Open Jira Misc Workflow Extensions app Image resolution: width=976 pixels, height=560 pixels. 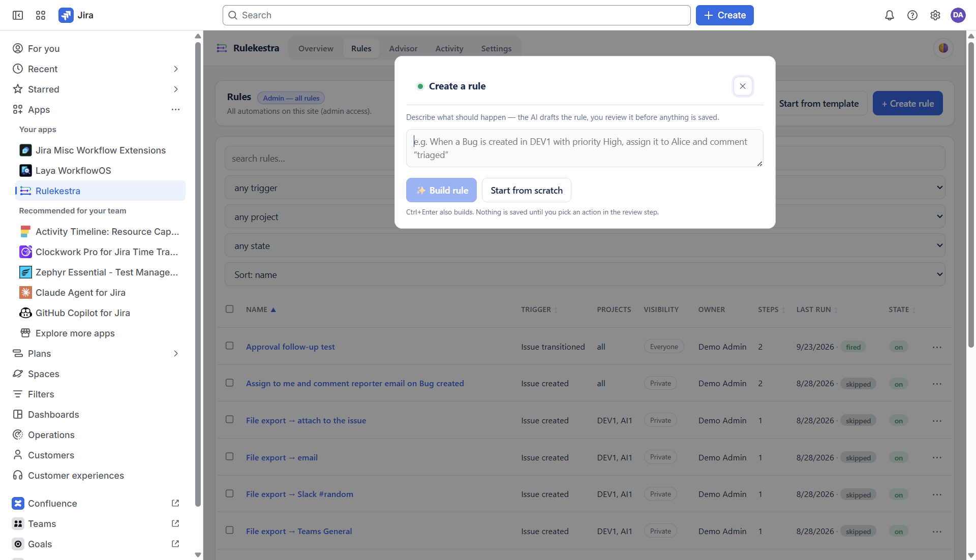(101, 150)
